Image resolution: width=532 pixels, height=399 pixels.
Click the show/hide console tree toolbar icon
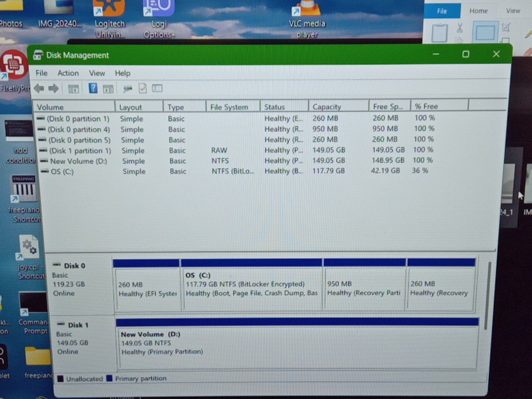coord(74,89)
